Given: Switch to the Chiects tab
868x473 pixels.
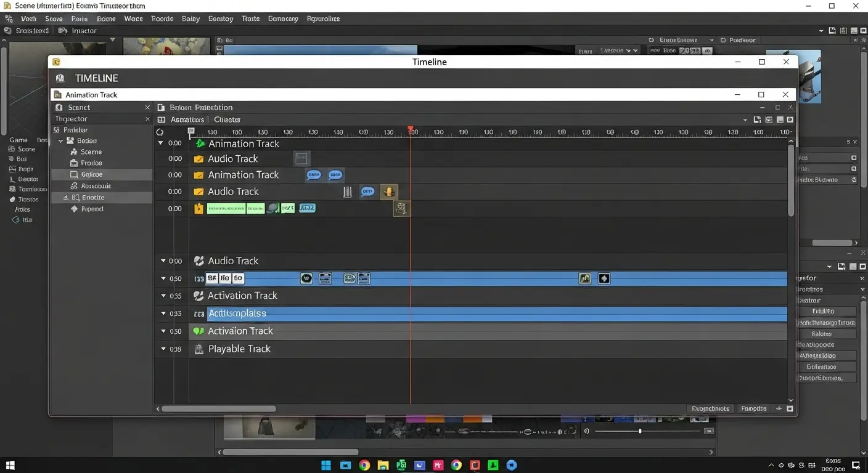Looking at the screenshot, I should click(227, 119).
